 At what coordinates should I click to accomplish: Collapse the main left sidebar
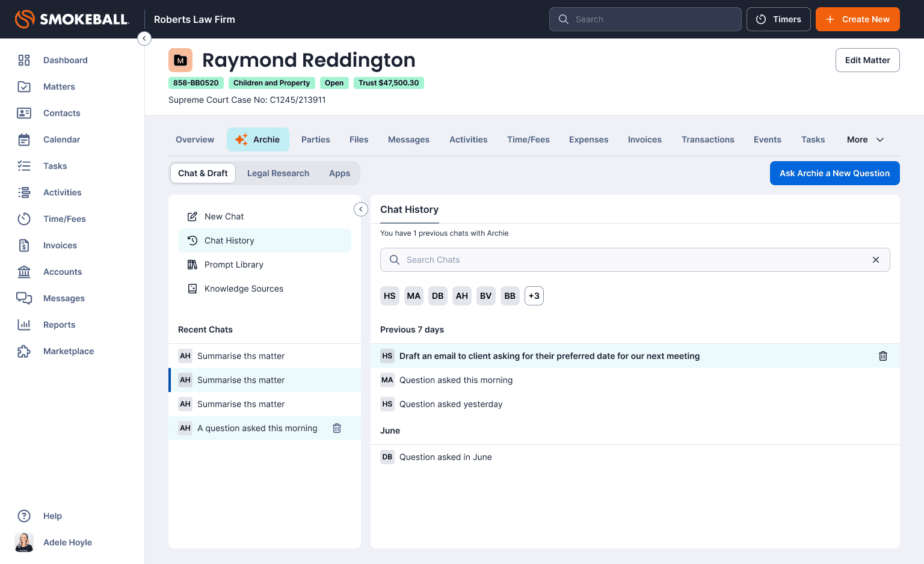click(144, 38)
